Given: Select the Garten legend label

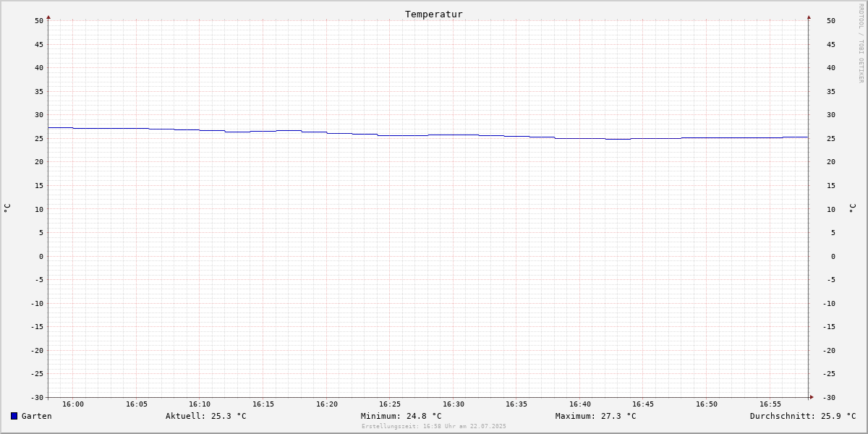Looking at the screenshot, I should pos(37,416).
